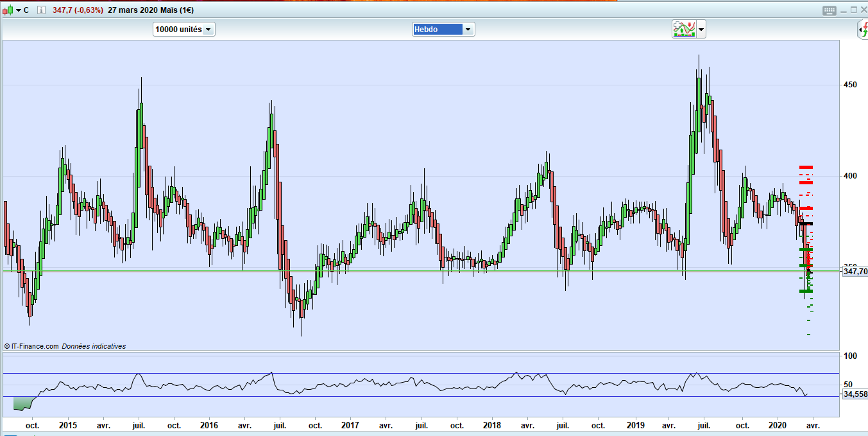This screenshot has width=868, height=436.
Task: Click the topmost thick red resistance marker
Action: [x=806, y=167]
